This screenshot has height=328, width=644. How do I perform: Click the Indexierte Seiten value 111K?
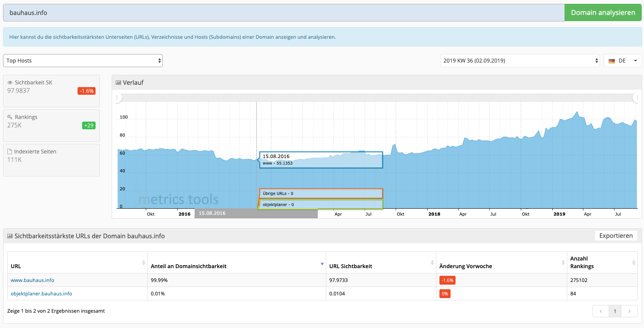(15, 160)
